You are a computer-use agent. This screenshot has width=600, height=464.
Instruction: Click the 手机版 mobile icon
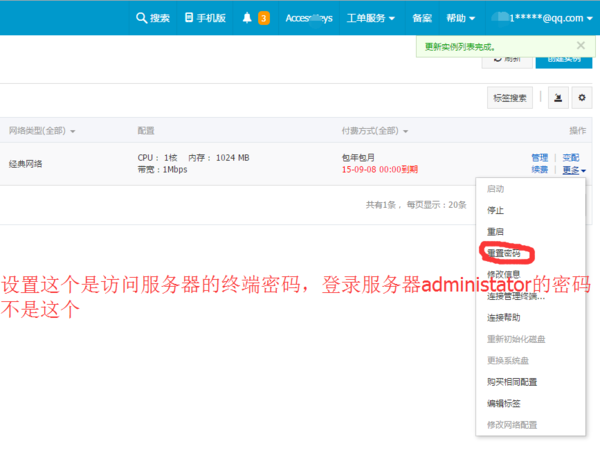pyautogui.click(x=190, y=18)
